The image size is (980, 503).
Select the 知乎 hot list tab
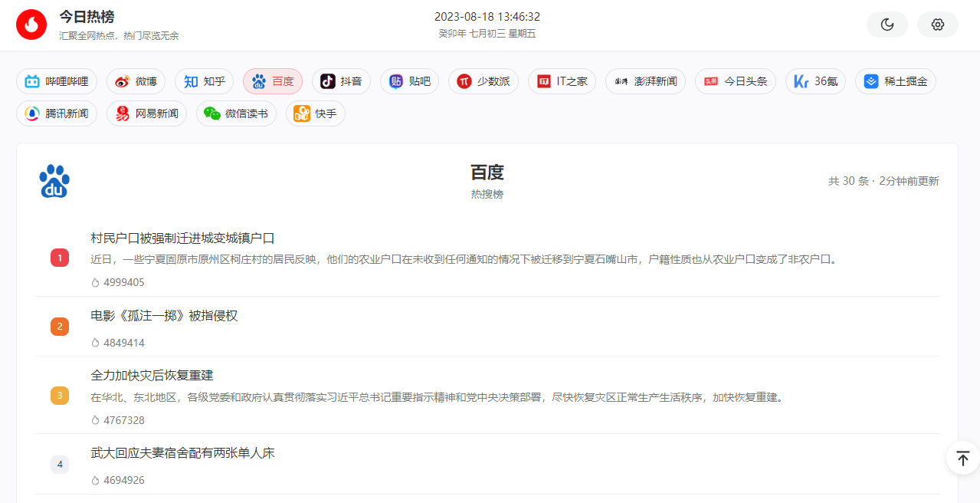pyautogui.click(x=204, y=81)
